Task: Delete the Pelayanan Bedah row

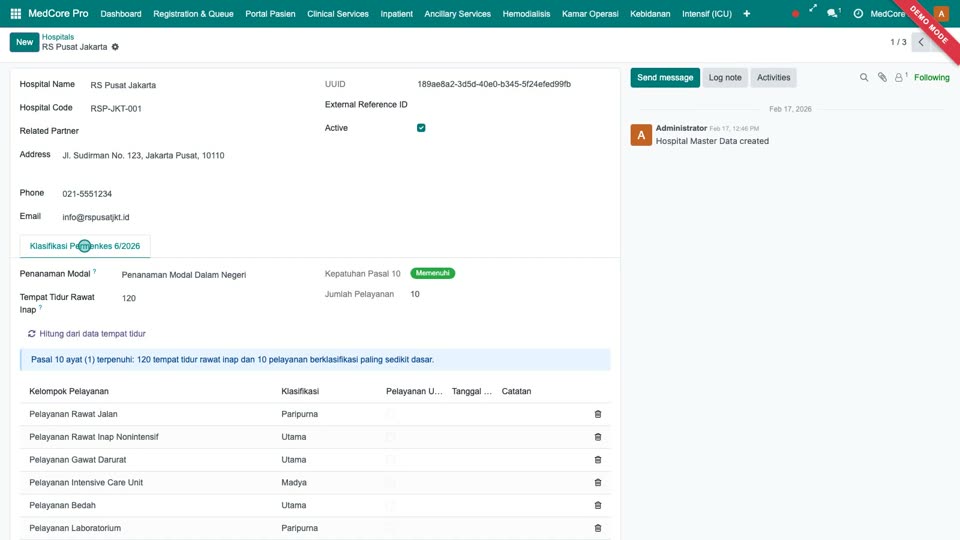Action: pos(598,506)
